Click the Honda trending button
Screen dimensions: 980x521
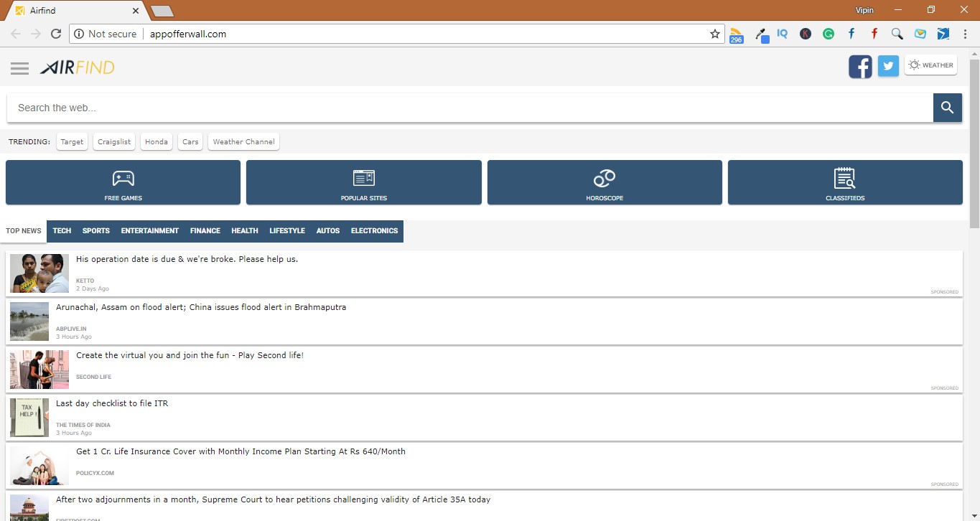tap(156, 141)
